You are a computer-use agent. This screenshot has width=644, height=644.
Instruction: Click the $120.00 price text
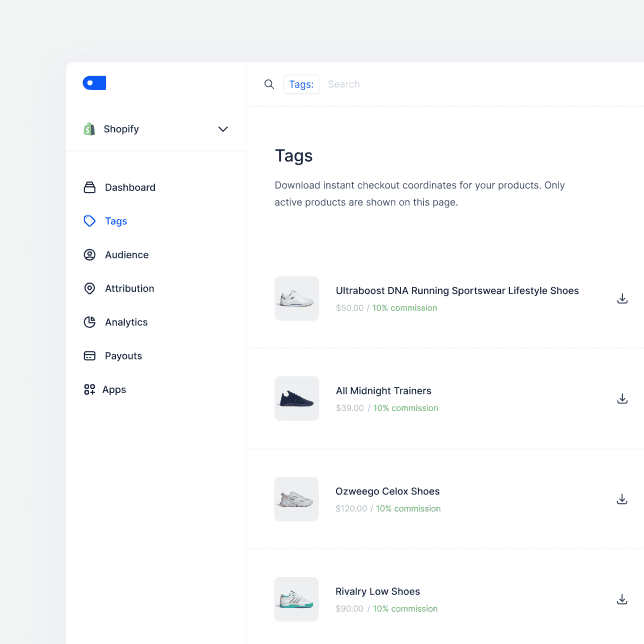351,508
